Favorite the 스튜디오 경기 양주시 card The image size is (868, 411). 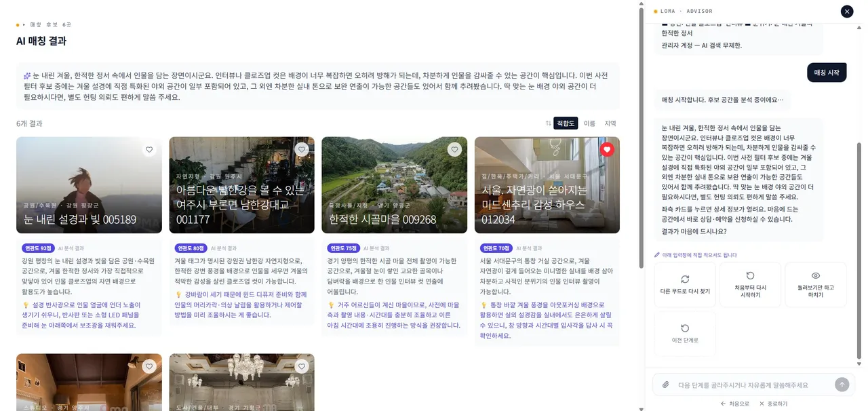149,366
